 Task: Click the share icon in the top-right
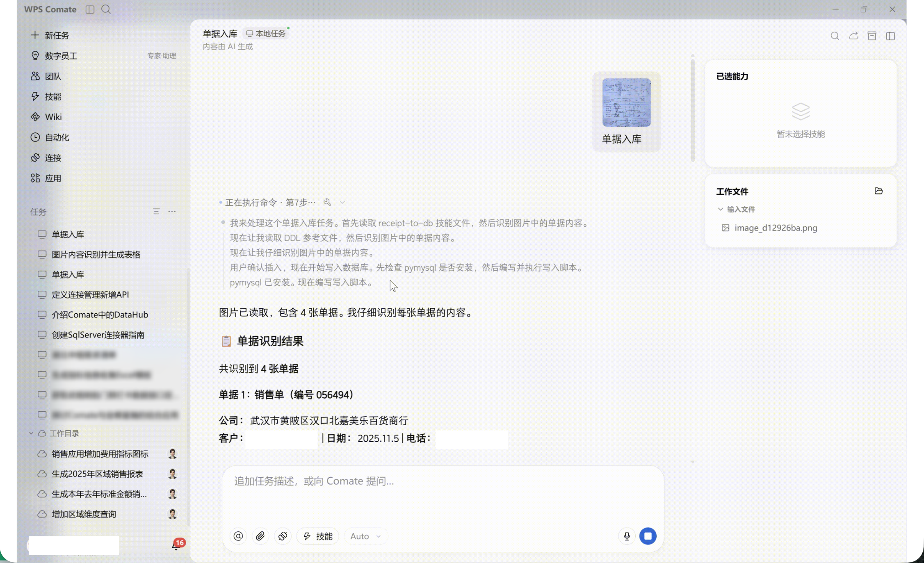tap(853, 36)
